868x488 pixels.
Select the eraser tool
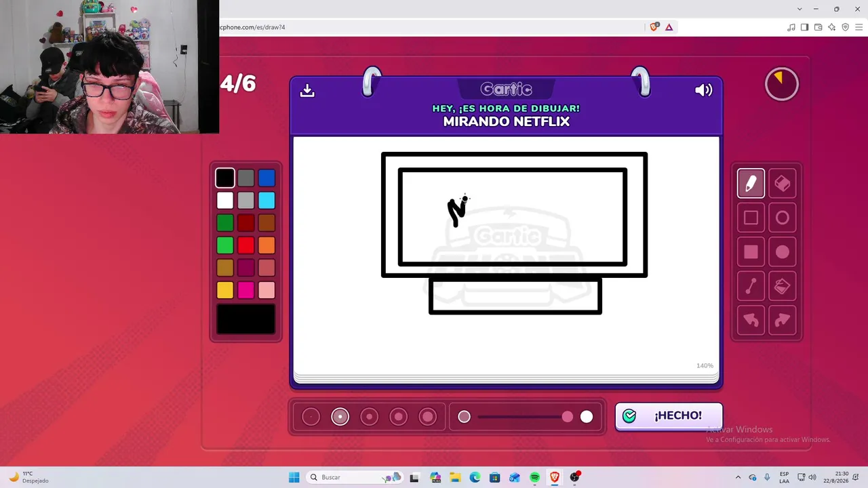(782, 183)
